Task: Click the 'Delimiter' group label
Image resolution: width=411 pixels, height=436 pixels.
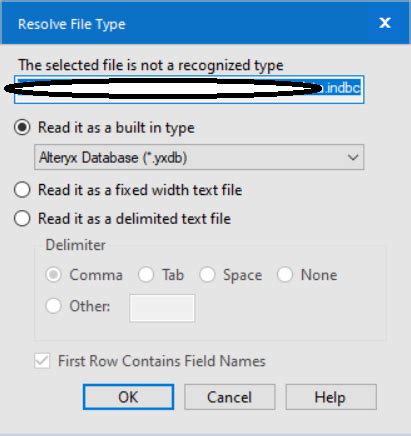Action: pyautogui.click(x=76, y=245)
